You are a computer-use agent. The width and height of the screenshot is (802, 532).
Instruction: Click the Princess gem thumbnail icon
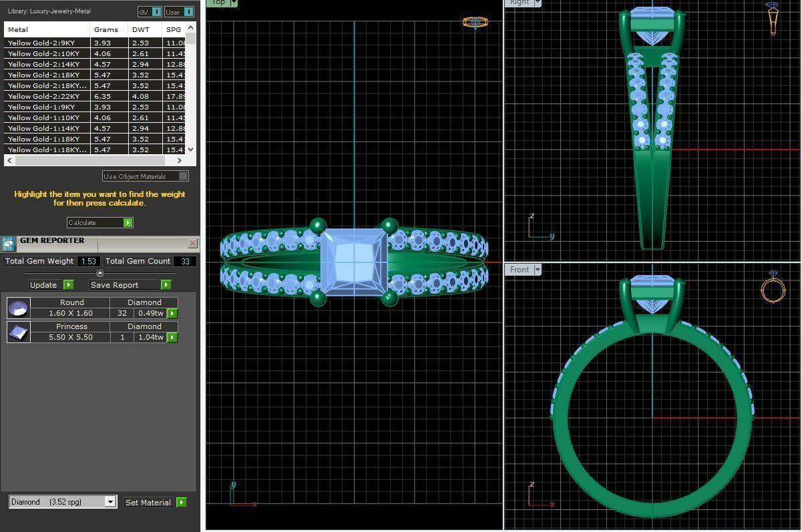pos(19,332)
